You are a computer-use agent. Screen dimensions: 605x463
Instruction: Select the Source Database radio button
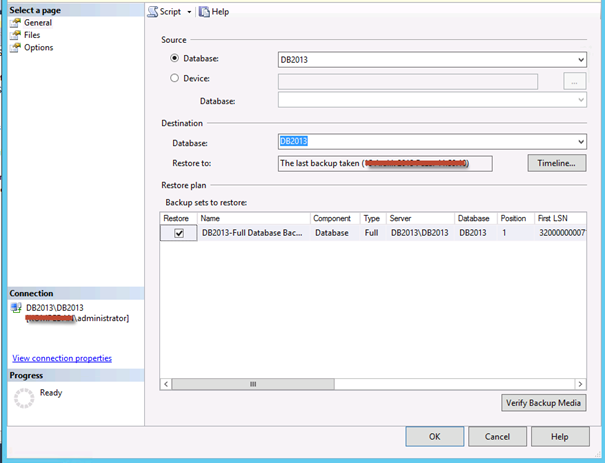176,59
